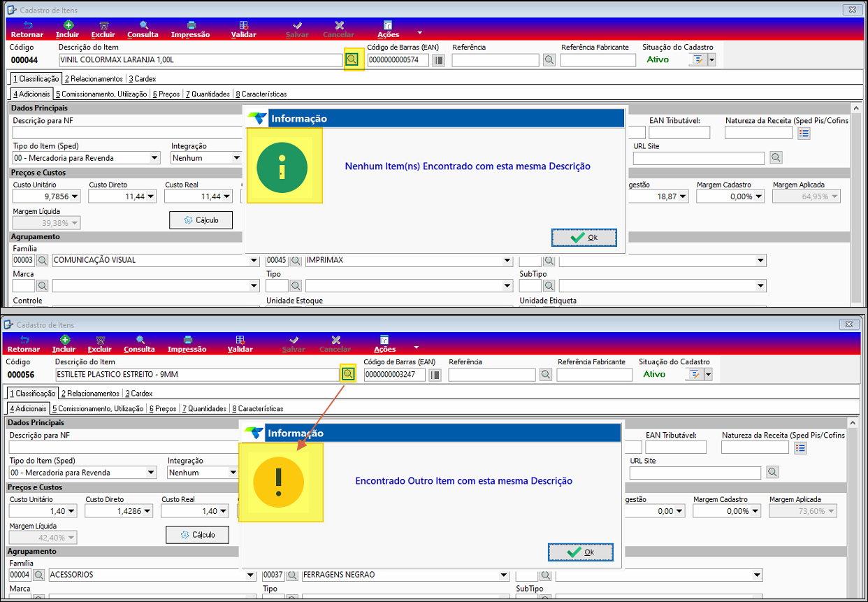Click Impressão in the ESTILETE PLASTICO window toolbar
Screen dimensions: 868x602
click(187, 344)
